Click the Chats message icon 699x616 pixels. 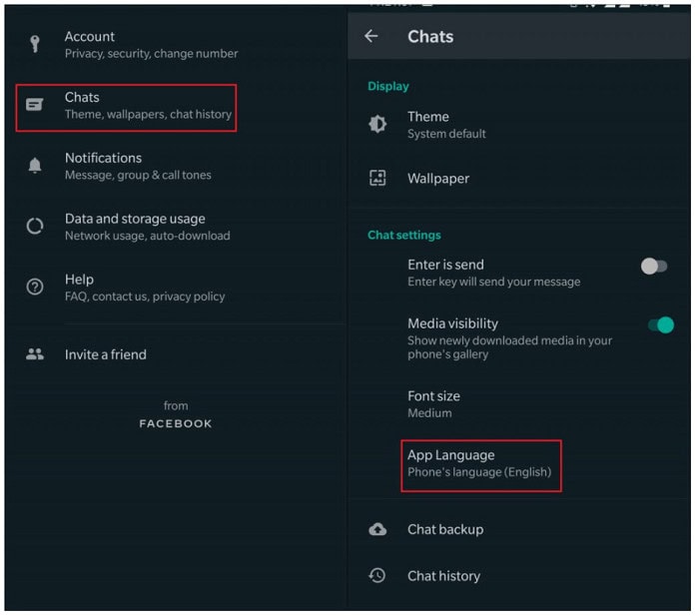[x=35, y=105]
